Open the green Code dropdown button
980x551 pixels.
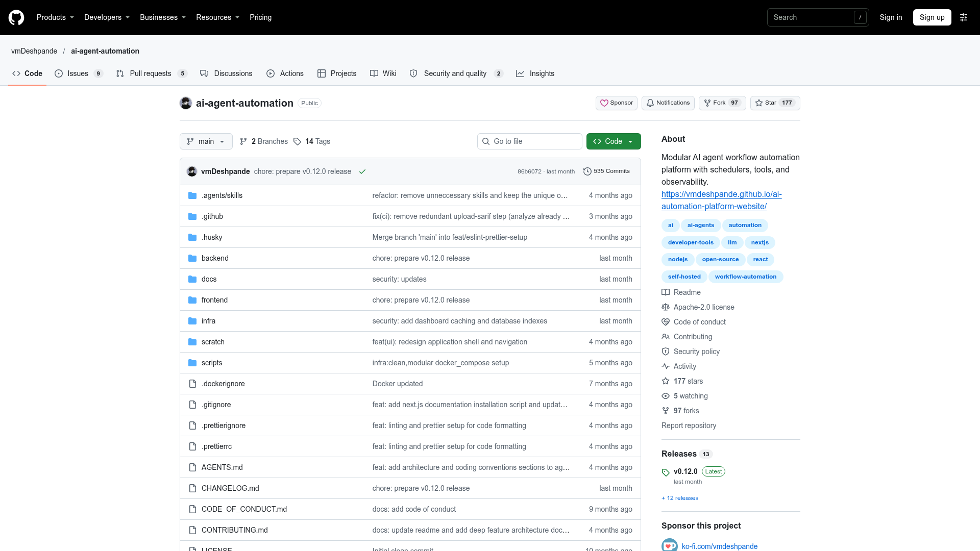(614, 141)
